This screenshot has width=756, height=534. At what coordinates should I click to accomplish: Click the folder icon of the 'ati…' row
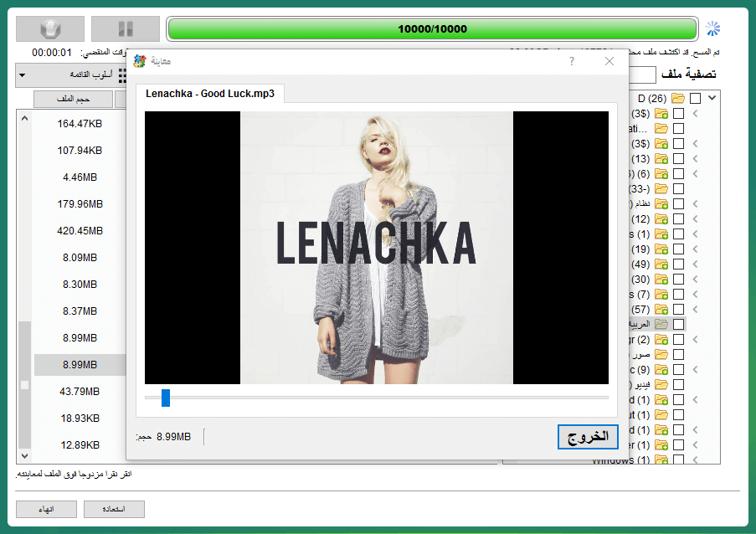[x=661, y=129]
